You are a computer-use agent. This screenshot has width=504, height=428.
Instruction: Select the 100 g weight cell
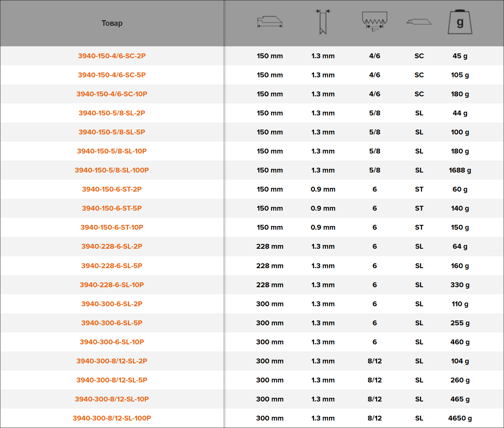[460, 132]
